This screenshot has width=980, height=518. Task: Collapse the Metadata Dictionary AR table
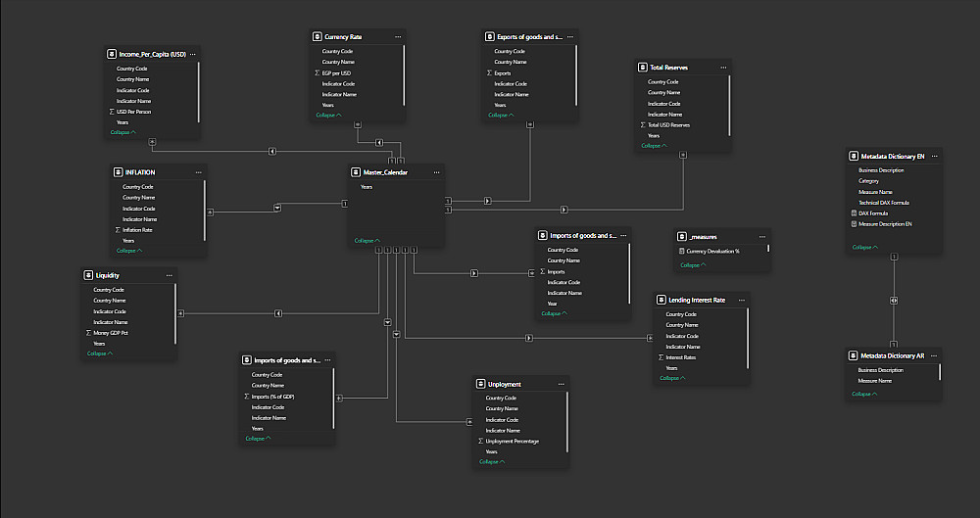click(864, 395)
